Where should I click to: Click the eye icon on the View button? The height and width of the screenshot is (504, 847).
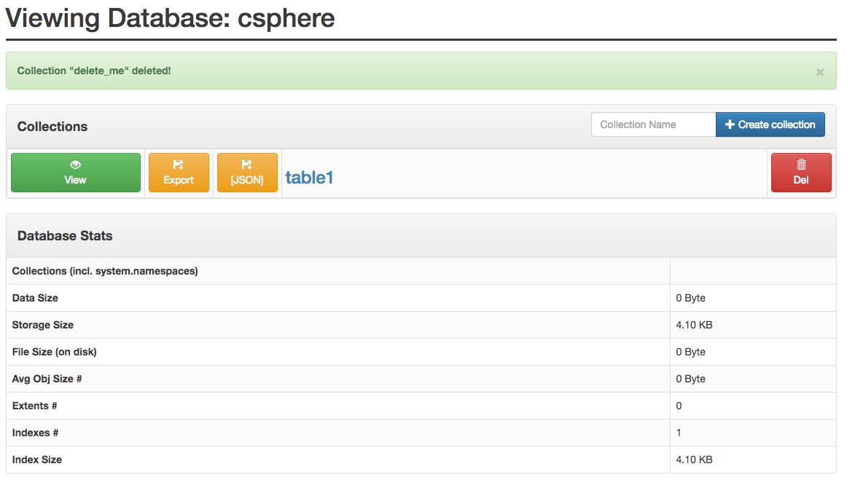click(x=75, y=165)
